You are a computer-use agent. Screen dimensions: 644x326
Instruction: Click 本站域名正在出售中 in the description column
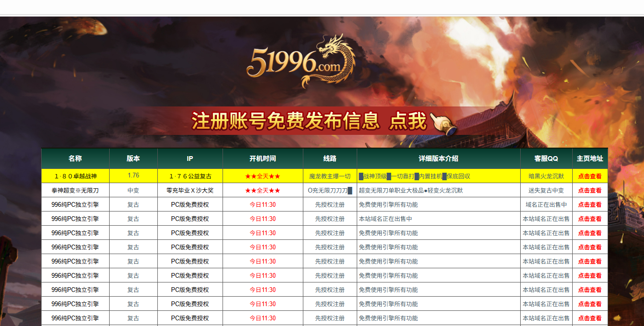point(386,219)
